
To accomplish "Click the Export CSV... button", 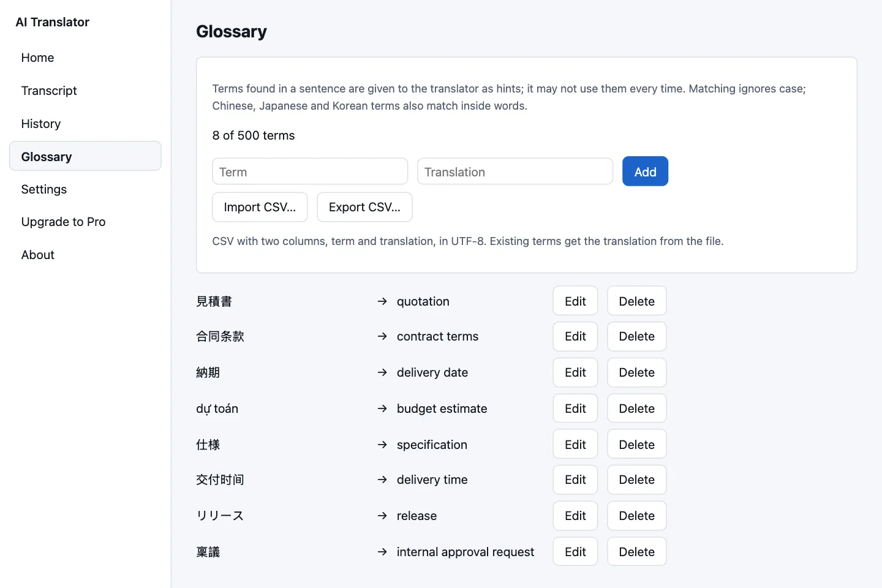I will pyautogui.click(x=364, y=207).
